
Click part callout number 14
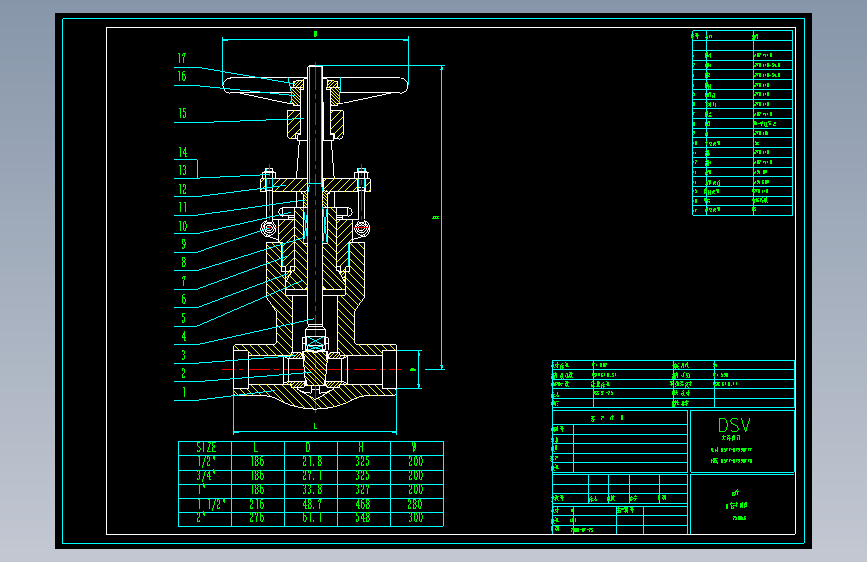click(x=182, y=152)
